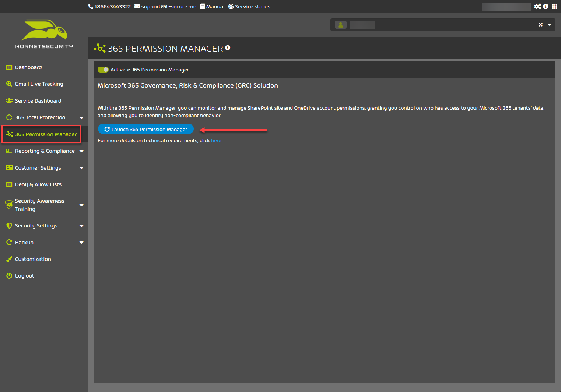
Task: Clear the tenant selector with the X
Action: pyautogui.click(x=541, y=25)
